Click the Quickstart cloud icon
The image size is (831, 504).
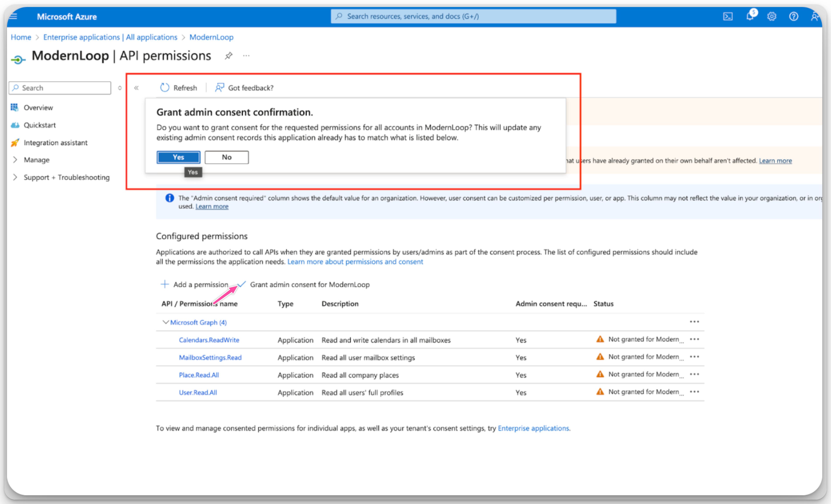(15, 125)
